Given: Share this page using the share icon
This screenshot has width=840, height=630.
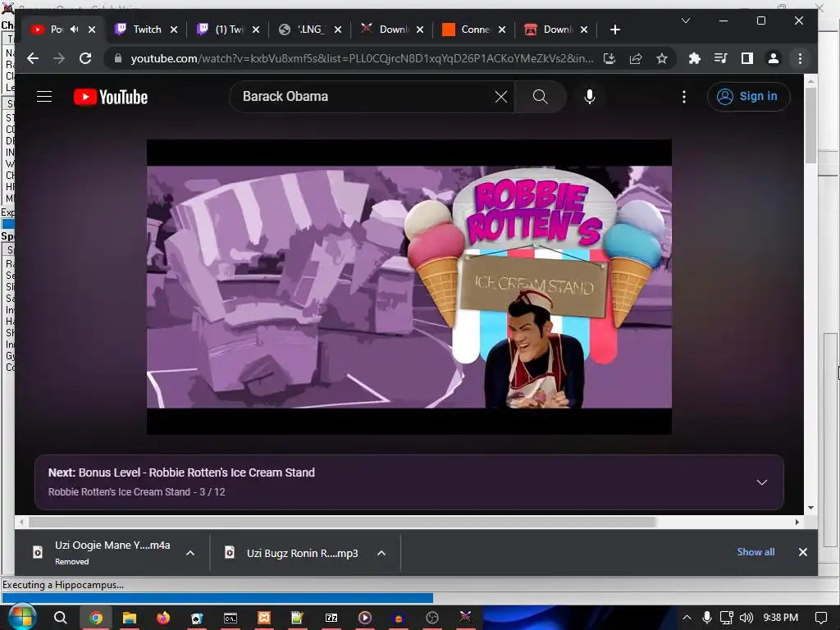Looking at the screenshot, I should pyautogui.click(x=636, y=58).
